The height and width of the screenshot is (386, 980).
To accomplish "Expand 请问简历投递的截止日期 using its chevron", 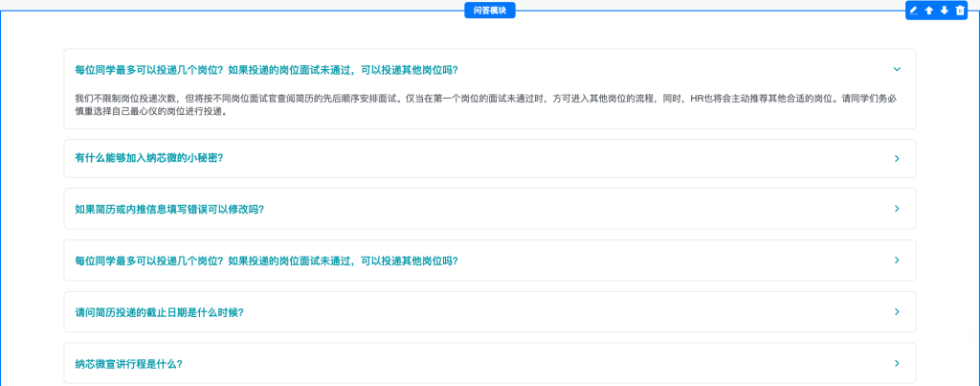I will coord(897,312).
